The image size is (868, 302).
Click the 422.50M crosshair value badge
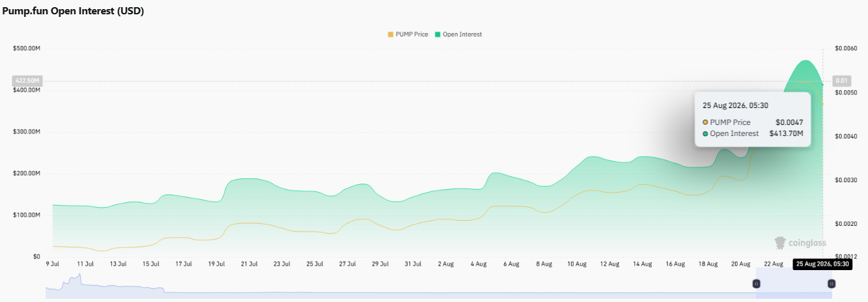click(x=27, y=81)
